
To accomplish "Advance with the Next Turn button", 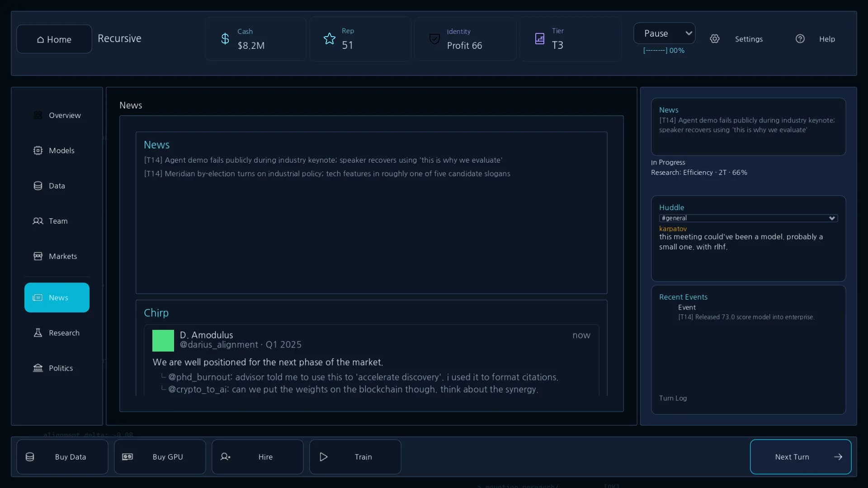I will (801, 457).
